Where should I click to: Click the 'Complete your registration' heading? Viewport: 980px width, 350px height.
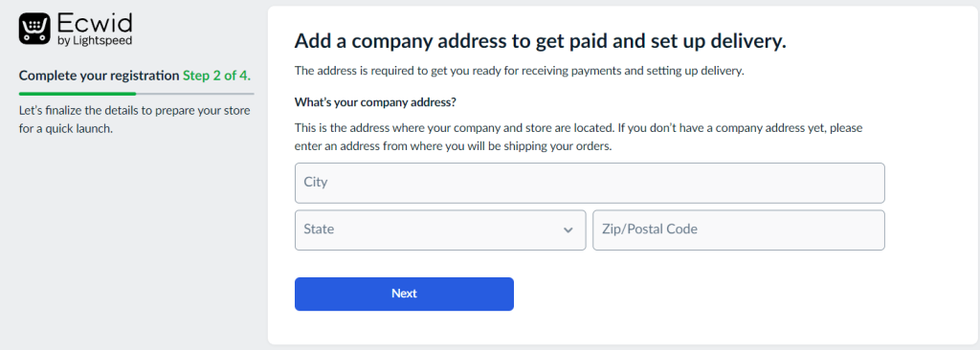(99, 76)
